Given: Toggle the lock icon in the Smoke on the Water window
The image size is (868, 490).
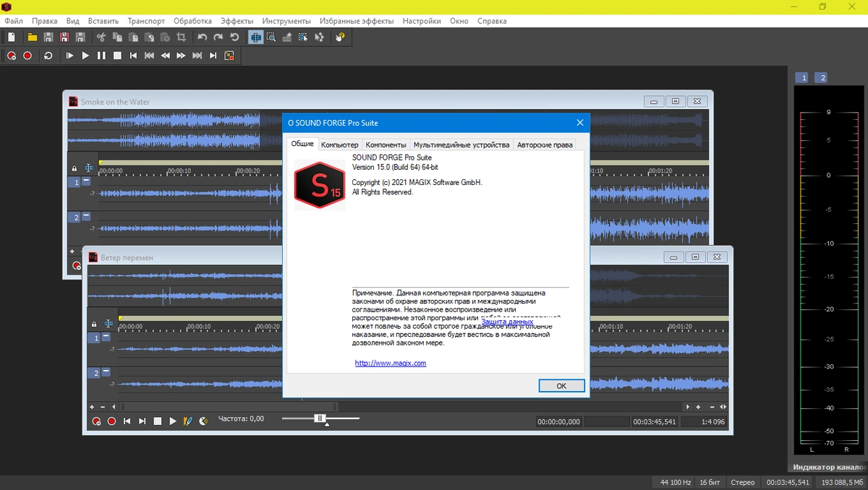Looking at the screenshot, I should pos(74,169).
